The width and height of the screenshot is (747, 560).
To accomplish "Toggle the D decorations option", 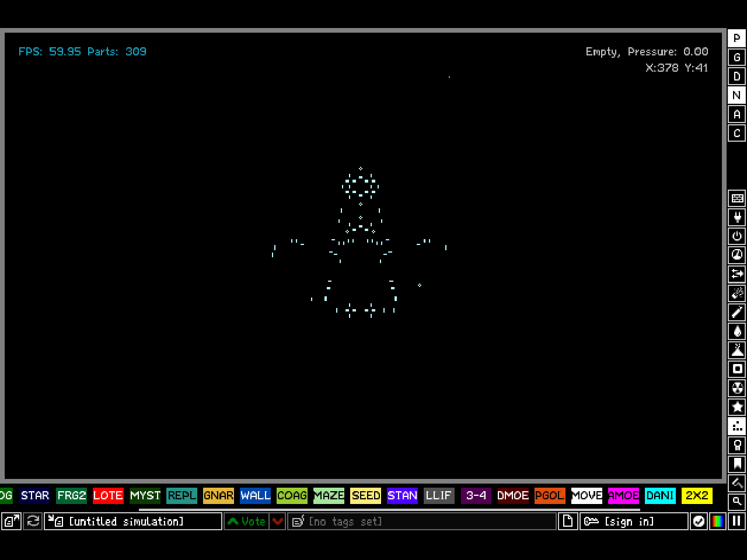I will coord(737,76).
